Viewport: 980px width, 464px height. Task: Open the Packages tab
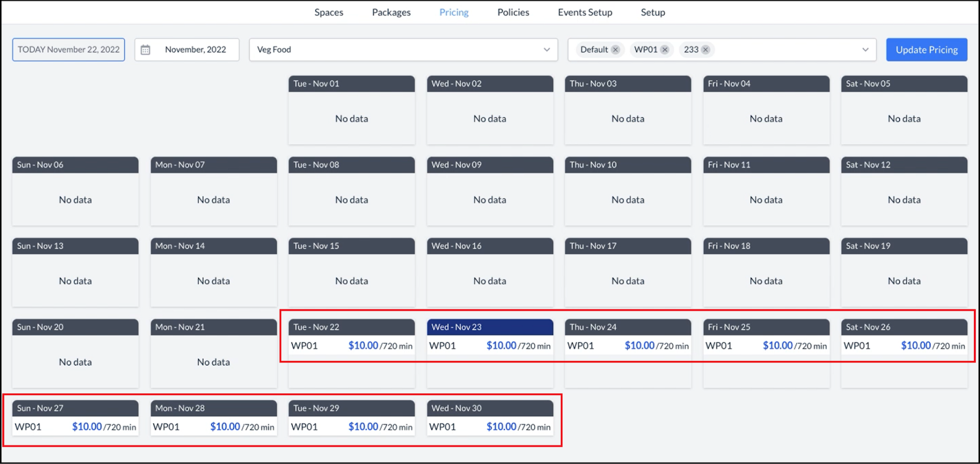tap(391, 12)
